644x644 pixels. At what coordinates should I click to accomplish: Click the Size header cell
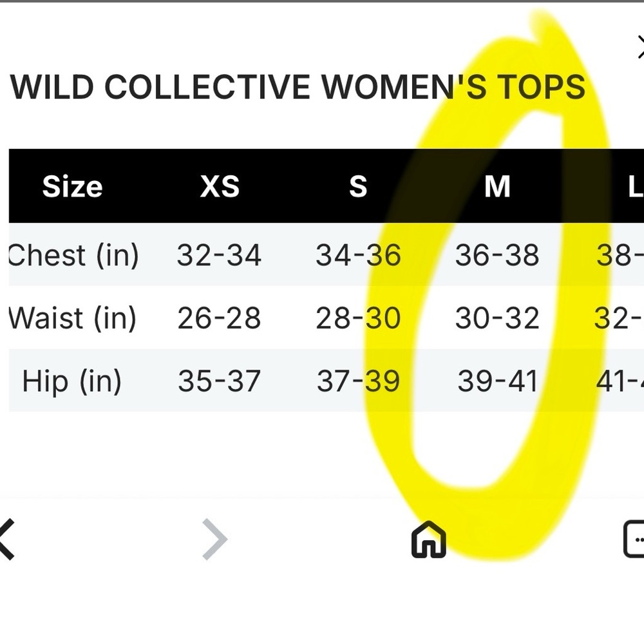point(72,187)
